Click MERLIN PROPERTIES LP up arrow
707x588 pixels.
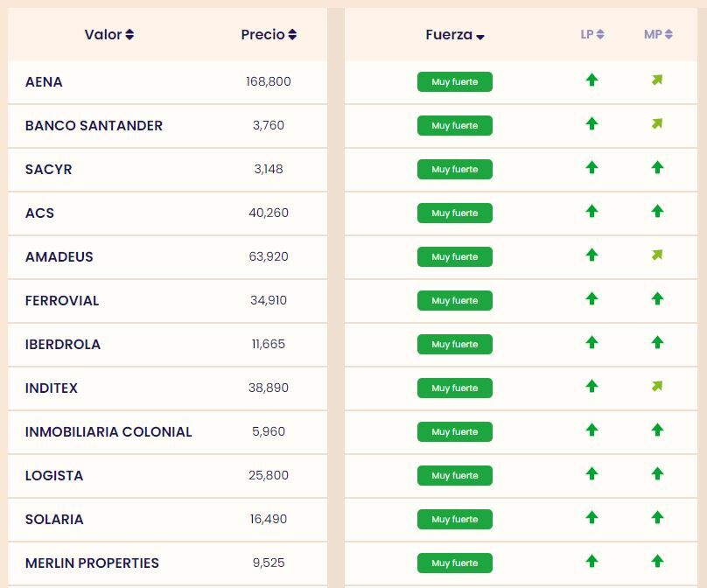[x=591, y=561]
